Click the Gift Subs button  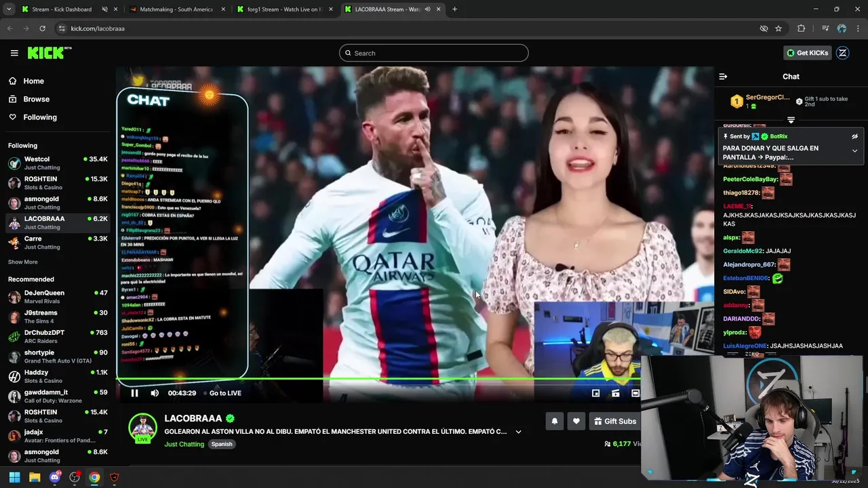point(615,422)
